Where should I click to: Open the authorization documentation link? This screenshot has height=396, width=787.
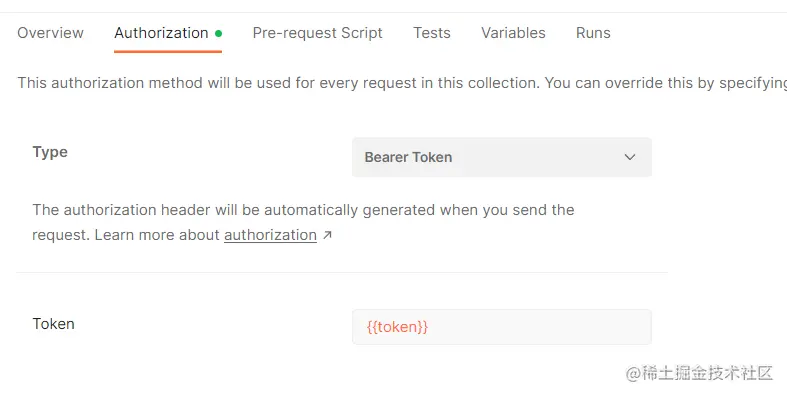(270, 235)
